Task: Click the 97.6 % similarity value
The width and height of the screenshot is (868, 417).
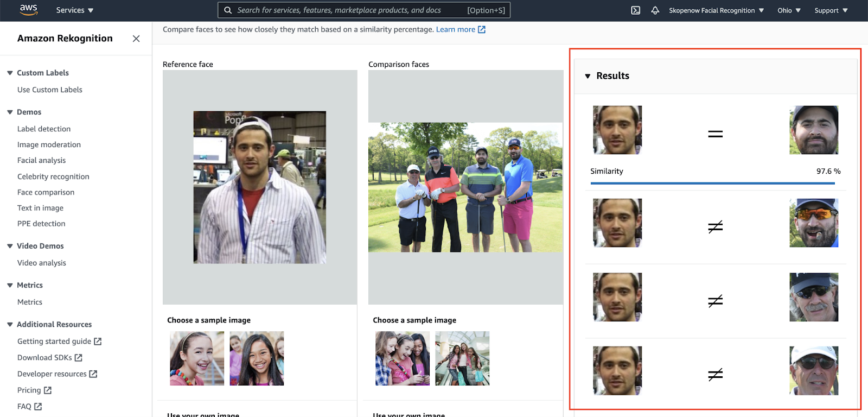Action: pyautogui.click(x=828, y=171)
